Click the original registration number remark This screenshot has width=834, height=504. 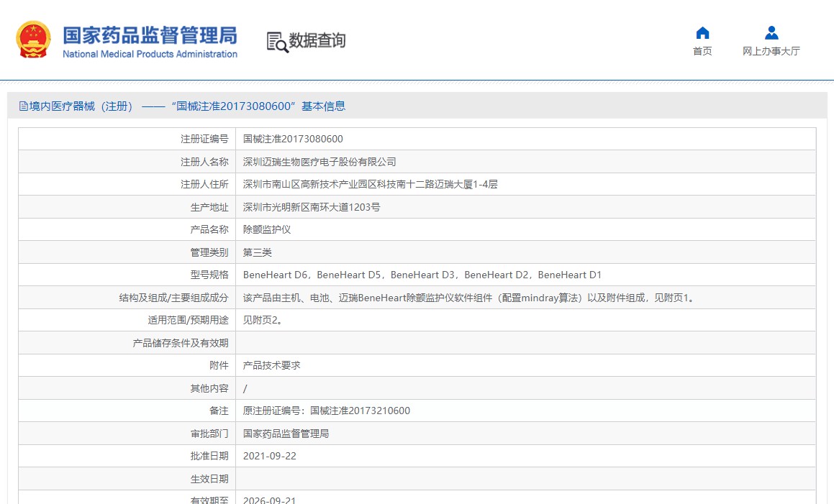pos(327,411)
